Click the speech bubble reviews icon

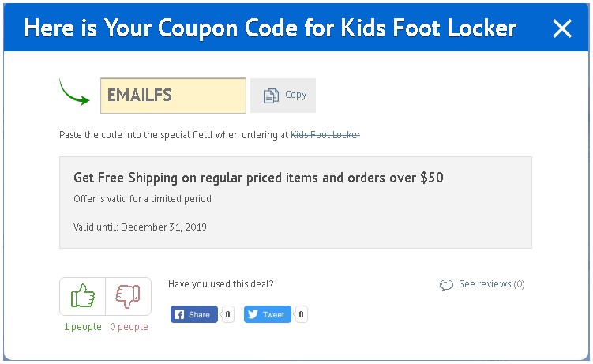446,285
